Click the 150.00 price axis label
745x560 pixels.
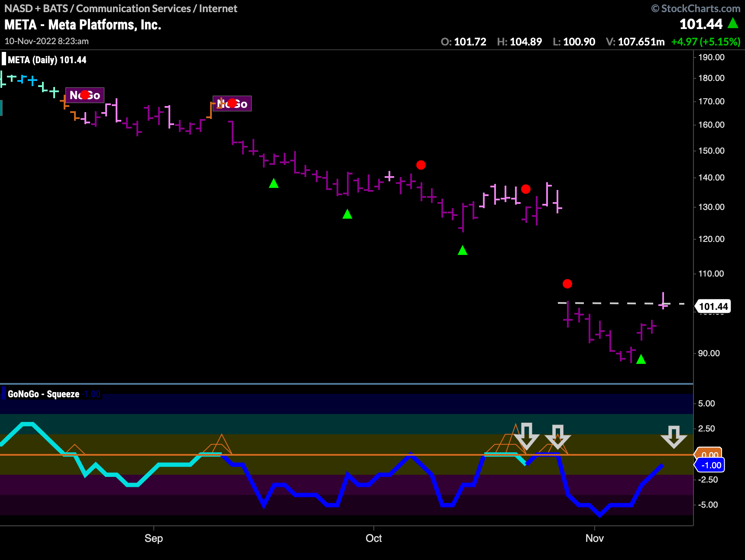click(711, 151)
